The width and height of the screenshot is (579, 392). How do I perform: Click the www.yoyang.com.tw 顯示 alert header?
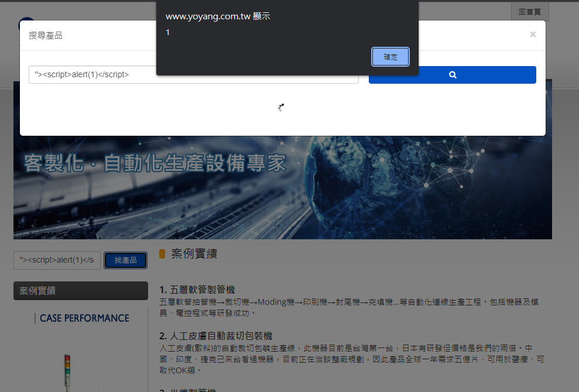point(218,16)
